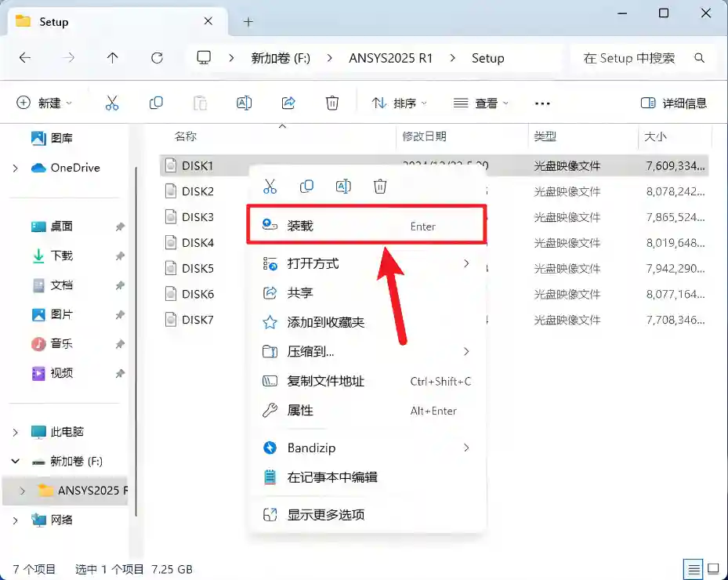Expand the OneDrive tree node
728x580 pixels.
(16, 168)
